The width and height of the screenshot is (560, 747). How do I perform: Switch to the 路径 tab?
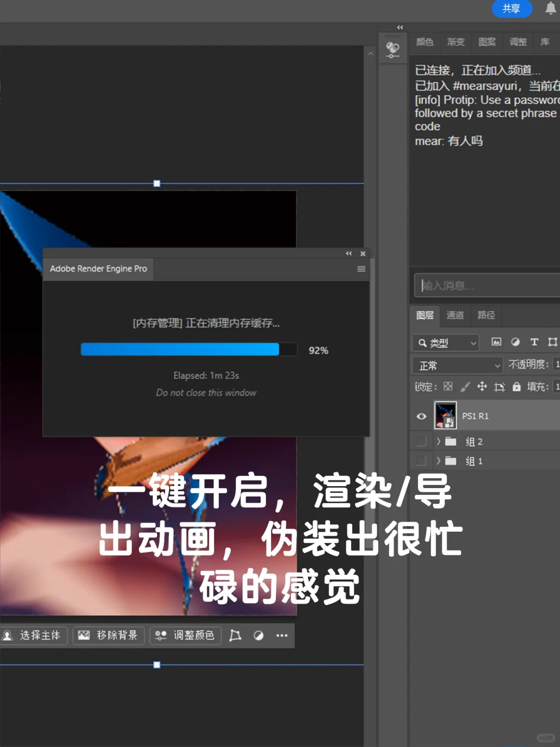click(485, 315)
